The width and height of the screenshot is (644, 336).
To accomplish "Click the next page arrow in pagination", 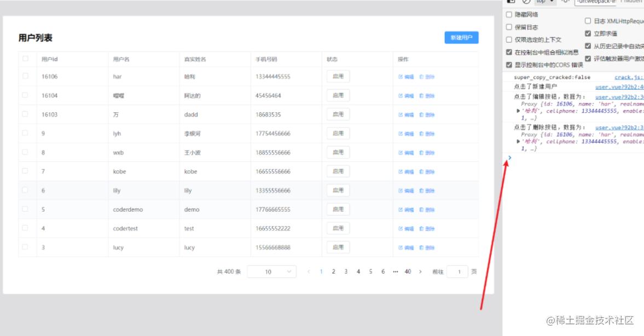I will pyautogui.click(x=420, y=271).
